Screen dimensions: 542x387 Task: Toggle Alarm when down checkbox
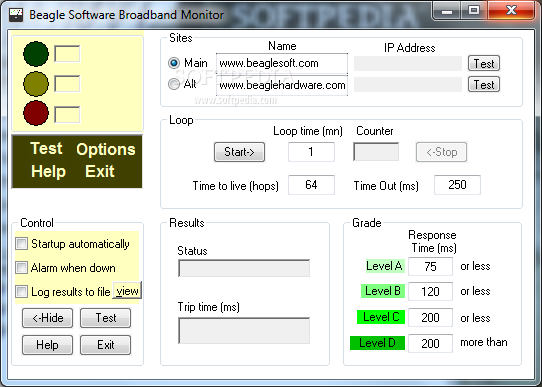click(x=21, y=268)
